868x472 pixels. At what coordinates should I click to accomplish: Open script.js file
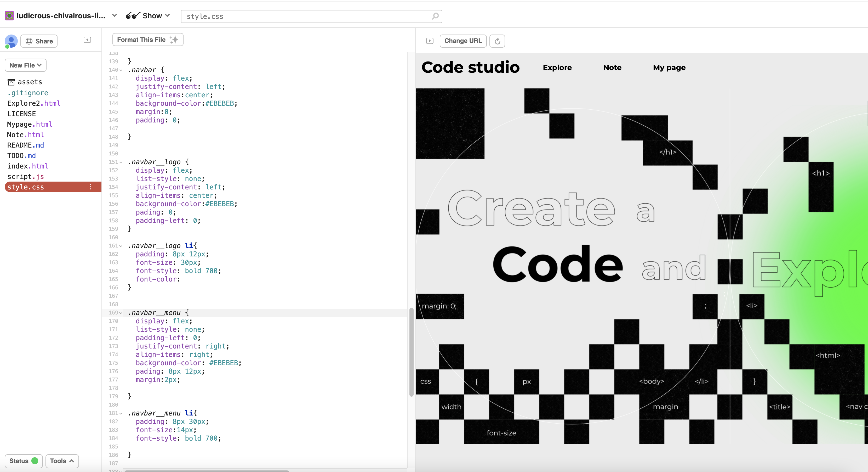[26, 176]
